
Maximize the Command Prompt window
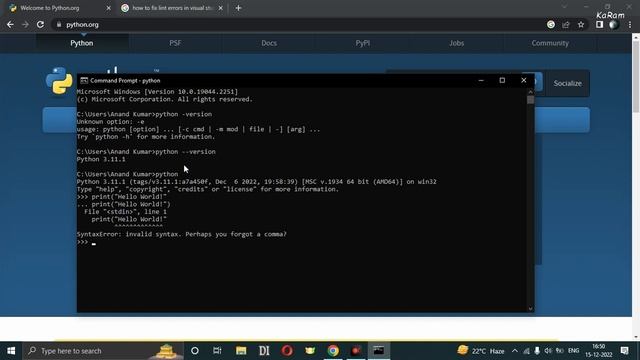(502, 80)
